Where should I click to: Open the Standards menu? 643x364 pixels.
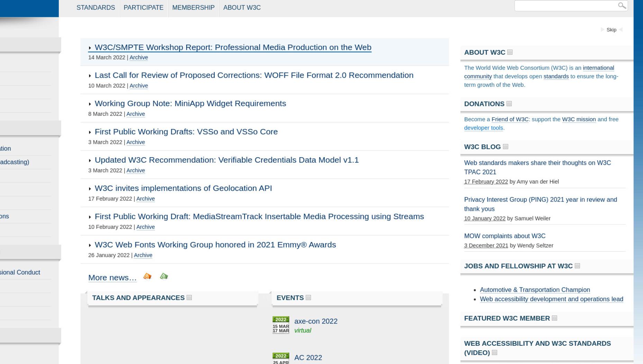pos(96,8)
